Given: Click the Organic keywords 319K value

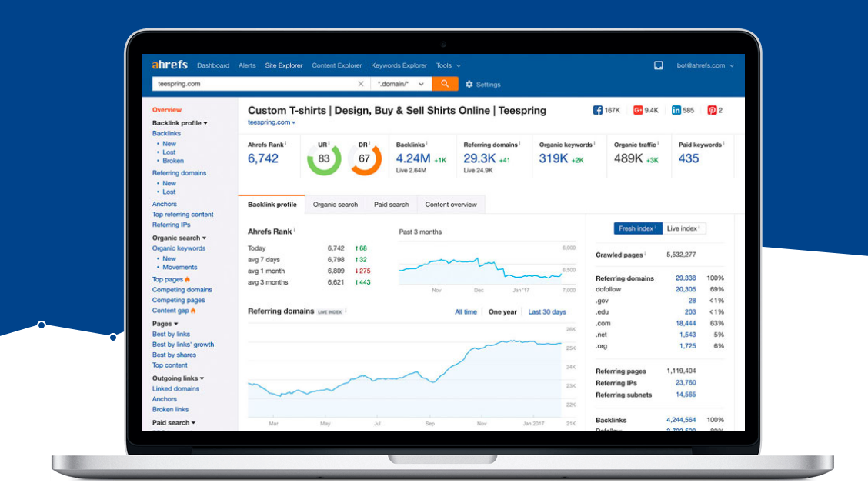Looking at the screenshot, I should tap(553, 158).
